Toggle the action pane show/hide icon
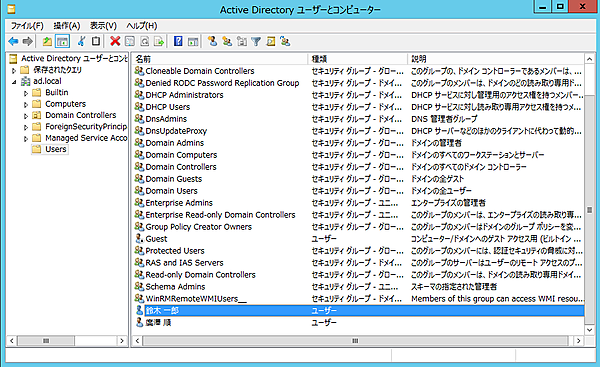The height and width of the screenshot is (367, 600). pos(193,41)
